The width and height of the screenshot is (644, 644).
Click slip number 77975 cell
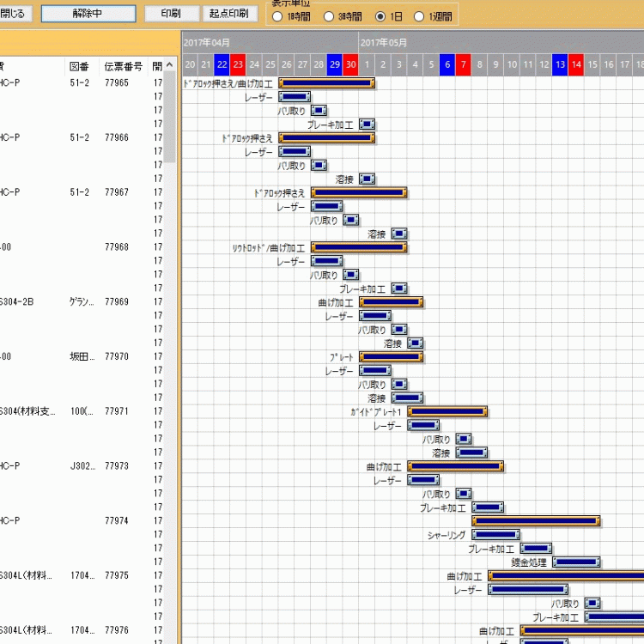(117, 575)
